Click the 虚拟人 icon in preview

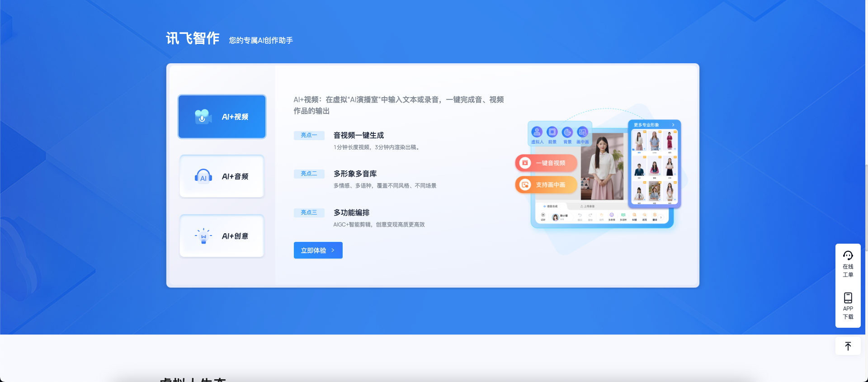(x=537, y=132)
